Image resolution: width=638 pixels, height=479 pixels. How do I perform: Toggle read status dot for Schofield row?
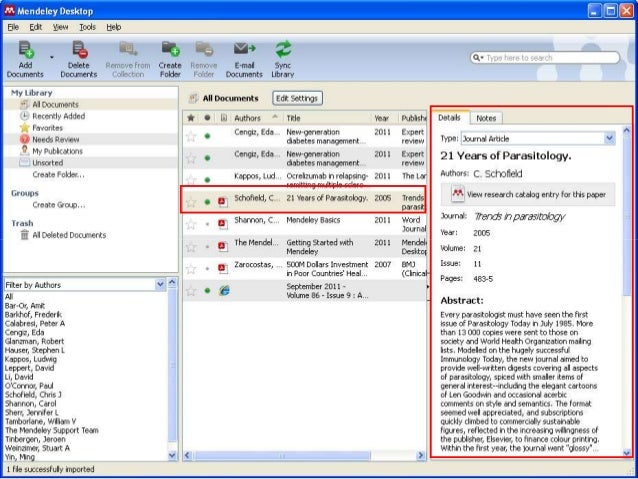(x=208, y=202)
